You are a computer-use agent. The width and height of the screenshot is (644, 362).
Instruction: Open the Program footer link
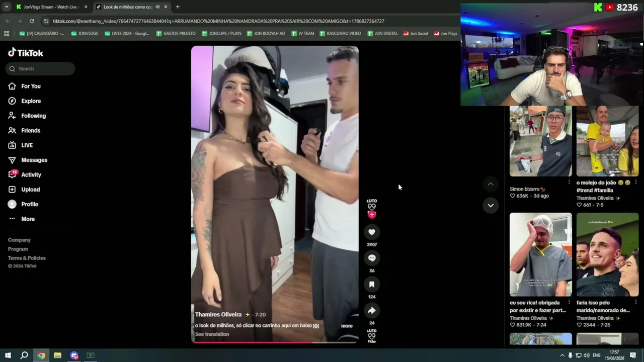coord(18,249)
